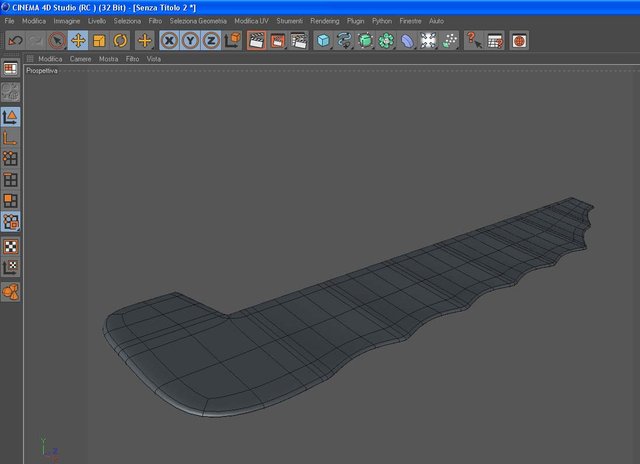The image size is (640, 464).
Task: Open the viewport Filtro menu
Action: coord(133,59)
